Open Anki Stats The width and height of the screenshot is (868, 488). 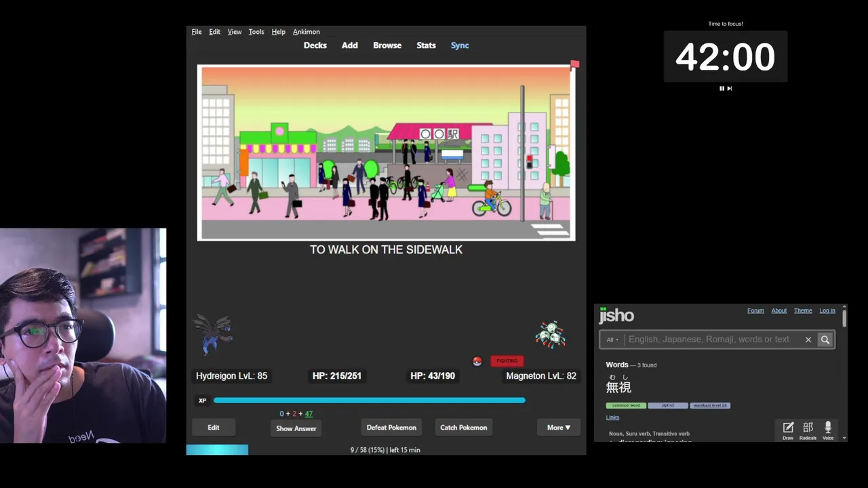pos(426,45)
